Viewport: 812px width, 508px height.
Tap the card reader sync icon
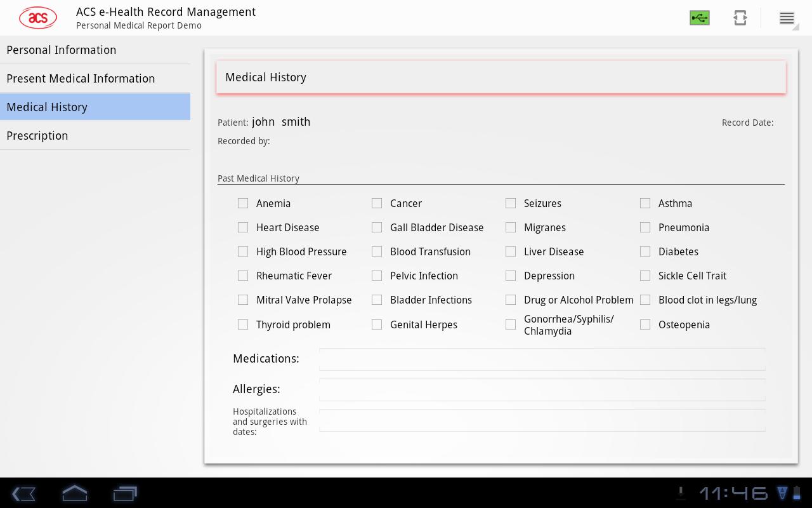tap(740, 18)
